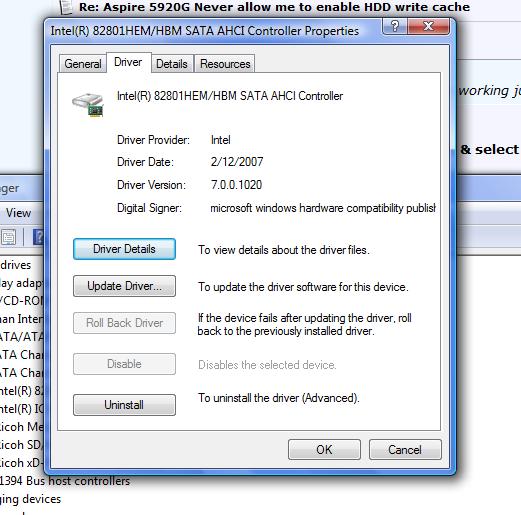The width and height of the screenshot is (521, 515).
Task: Click the Driver Provider value Intel
Action: 220,140
